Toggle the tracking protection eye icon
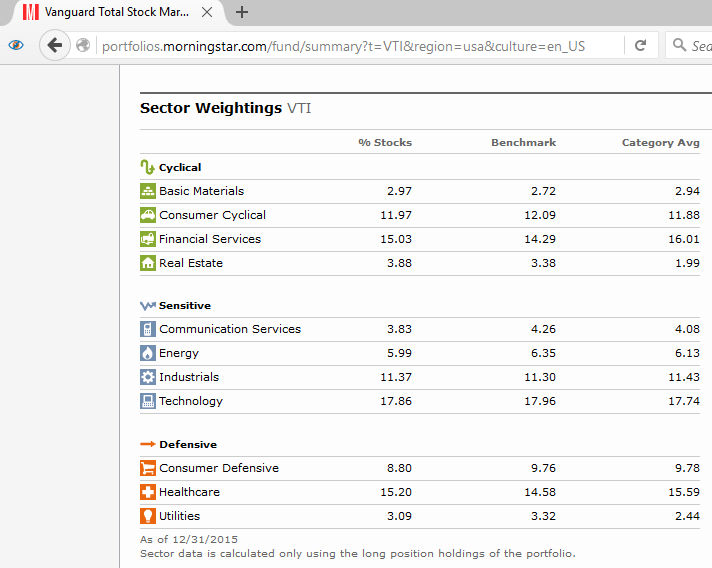 [x=16, y=46]
